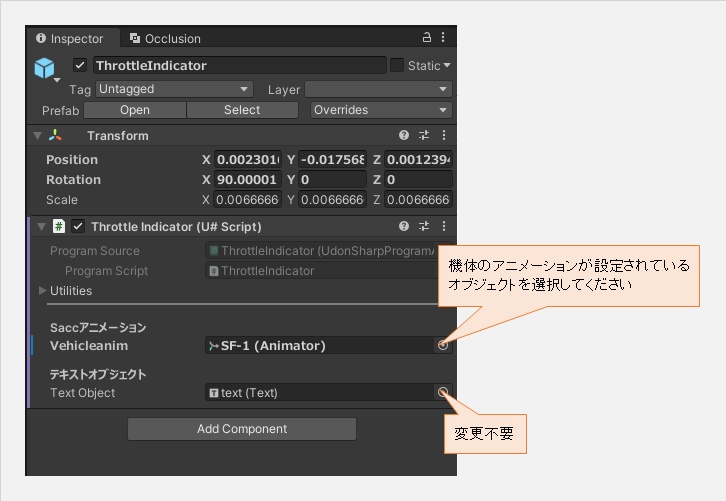Open the Transform presets icon
This screenshot has width=726, height=501.
pyautogui.click(x=424, y=135)
